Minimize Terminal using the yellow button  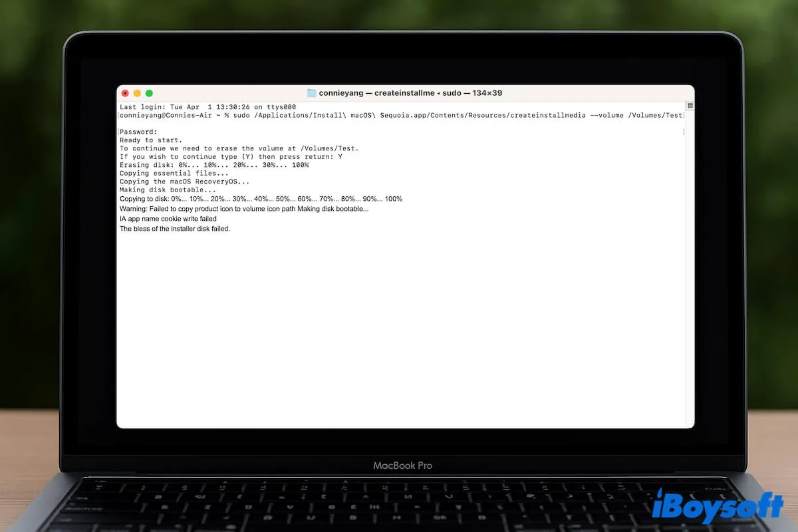click(x=137, y=93)
